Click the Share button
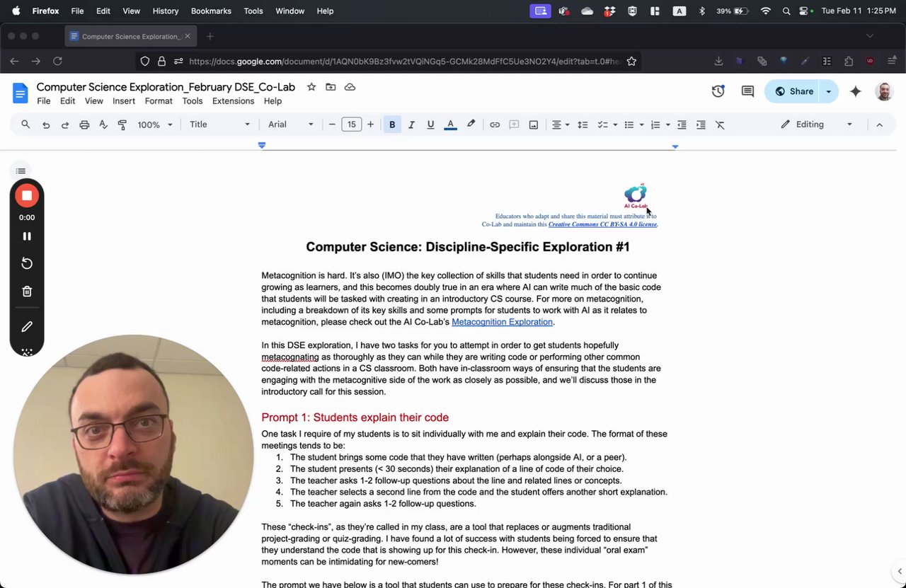The width and height of the screenshot is (906, 588). 793,91
